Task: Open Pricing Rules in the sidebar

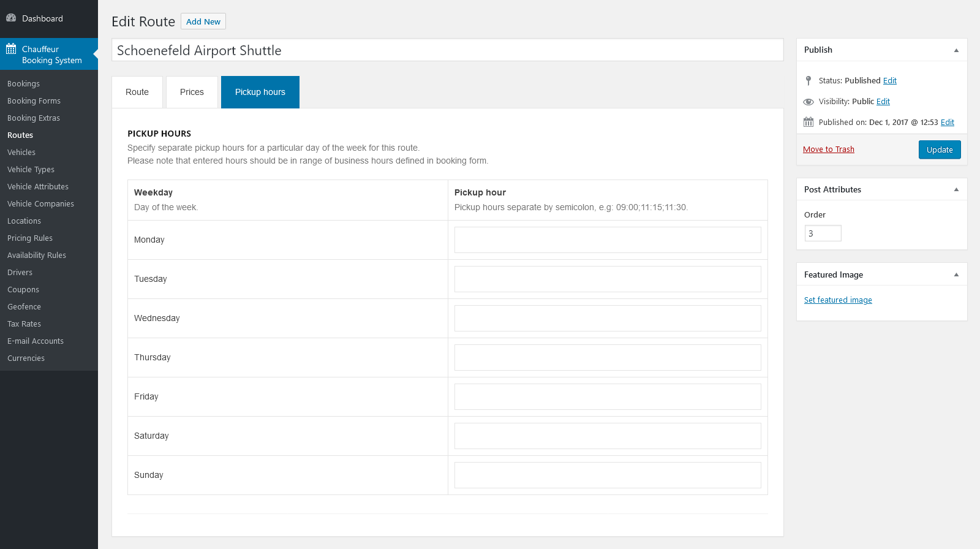Action: click(x=30, y=238)
